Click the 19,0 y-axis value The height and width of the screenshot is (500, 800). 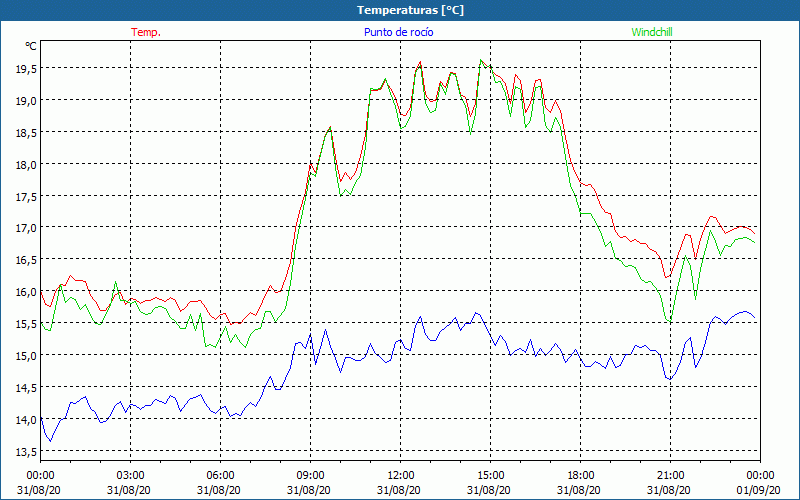click(x=26, y=101)
